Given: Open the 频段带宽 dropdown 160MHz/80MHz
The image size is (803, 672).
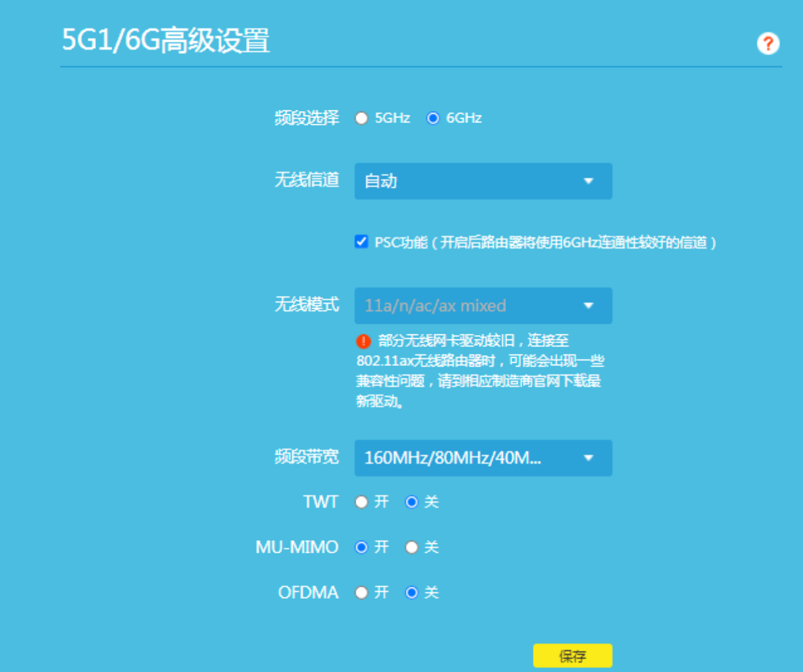Looking at the screenshot, I should point(483,458).
